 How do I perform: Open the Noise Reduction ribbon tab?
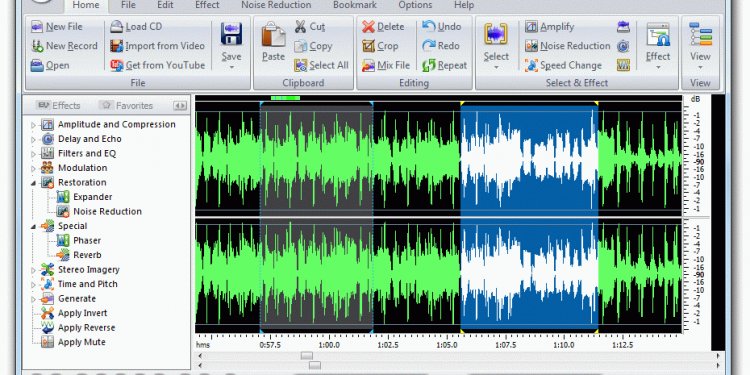click(276, 5)
